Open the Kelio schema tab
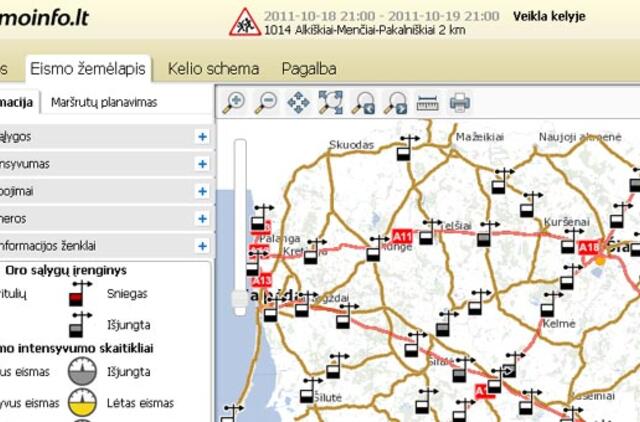 pyautogui.click(x=213, y=69)
